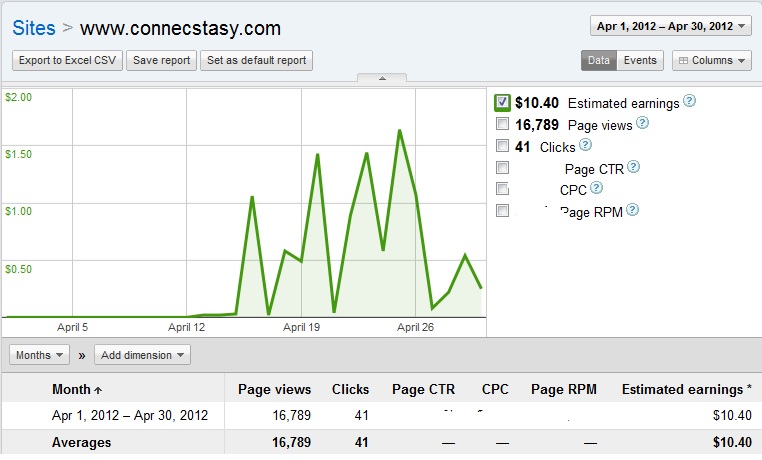Viewport: 762px width, 460px height.
Task: Tick the Page CTR checkbox
Action: click(x=502, y=168)
